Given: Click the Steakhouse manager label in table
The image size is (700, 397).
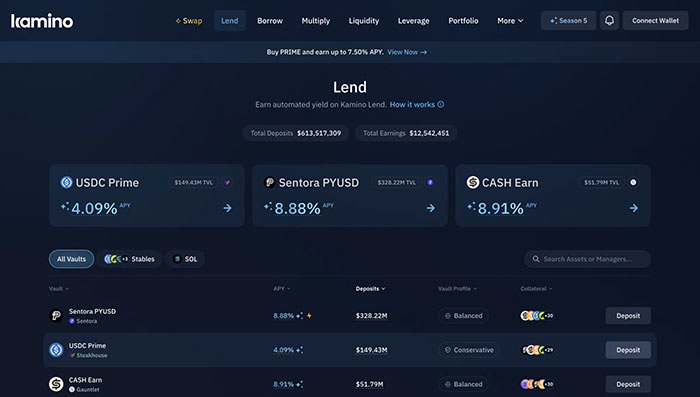Looking at the screenshot, I should (x=88, y=355).
